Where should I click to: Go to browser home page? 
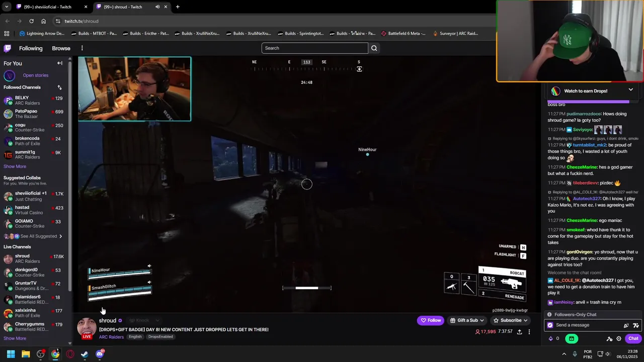(x=43, y=21)
